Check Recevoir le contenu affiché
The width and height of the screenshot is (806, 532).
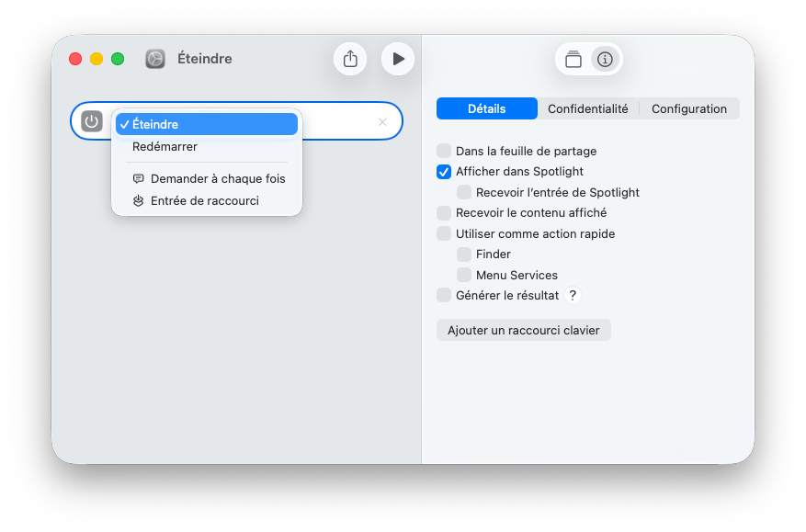(x=445, y=212)
